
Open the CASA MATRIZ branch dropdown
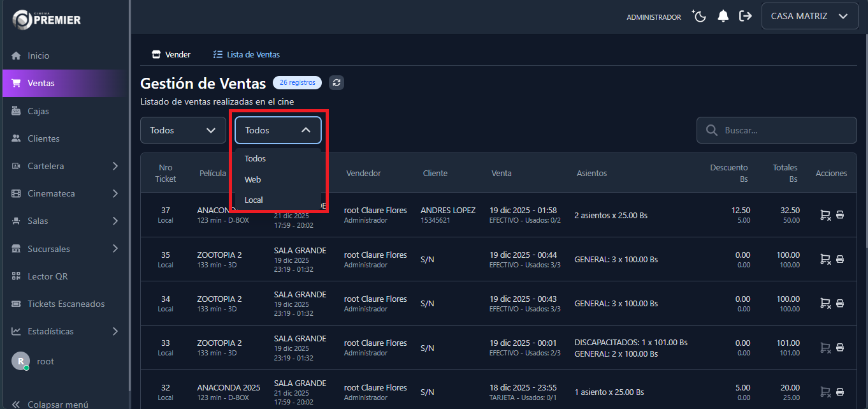809,17
